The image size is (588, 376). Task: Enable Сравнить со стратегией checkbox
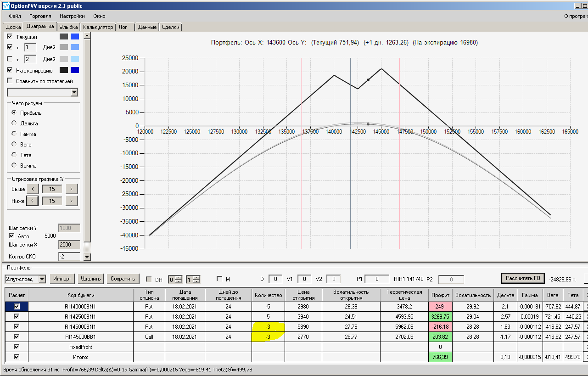coord(10,81)
